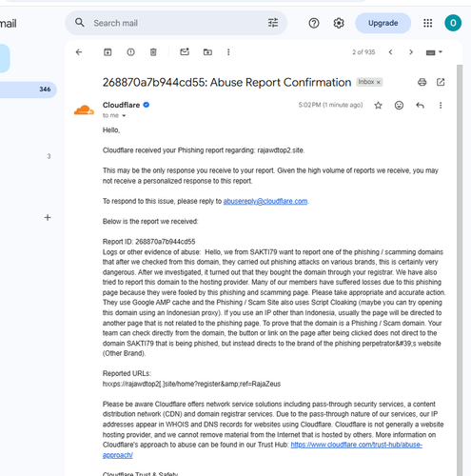Open account avatar "O"

point(453,23)
